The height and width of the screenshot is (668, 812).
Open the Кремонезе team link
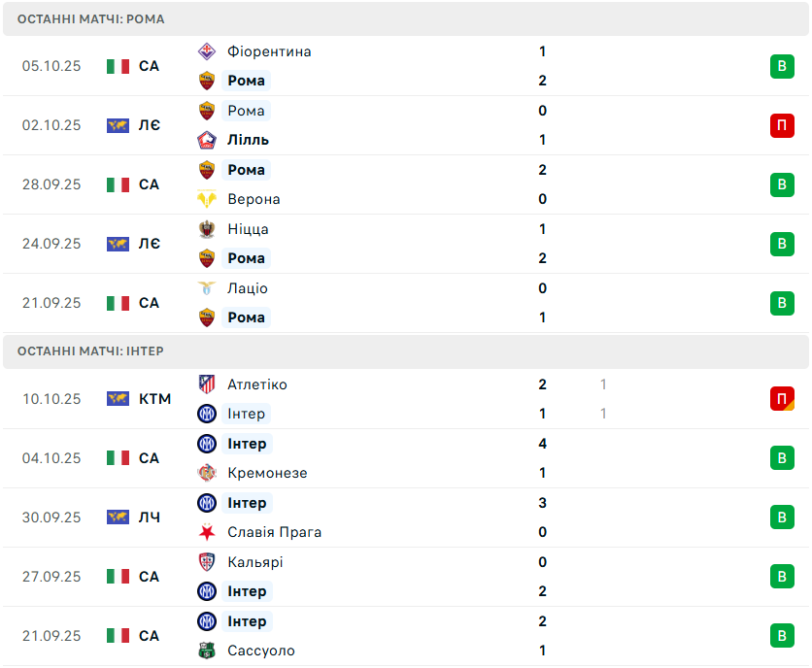(x=267, y=473)
